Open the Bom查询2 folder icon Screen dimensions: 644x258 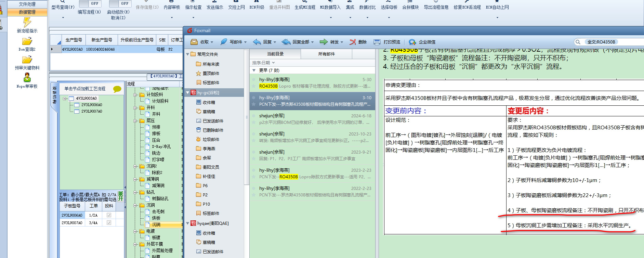point(27,41)
